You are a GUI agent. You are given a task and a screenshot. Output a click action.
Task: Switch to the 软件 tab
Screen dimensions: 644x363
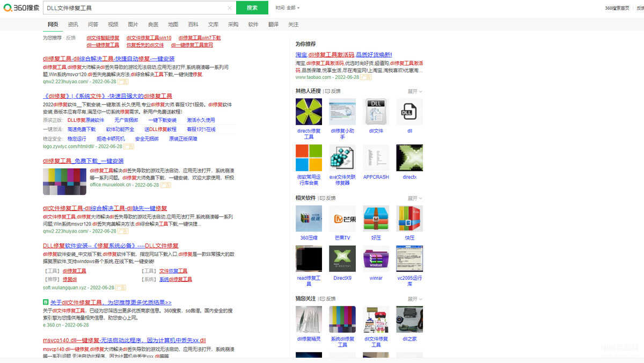click(x=253, y=24)
